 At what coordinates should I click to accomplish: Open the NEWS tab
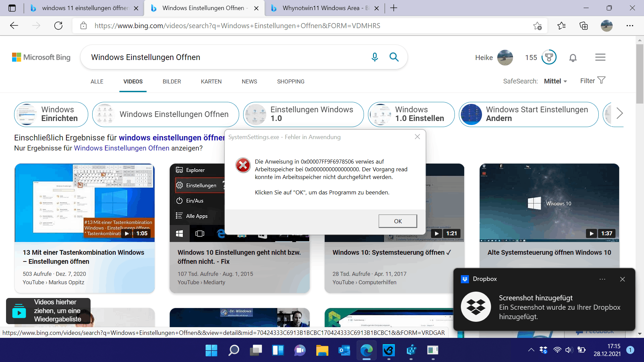tap(249, 81)
